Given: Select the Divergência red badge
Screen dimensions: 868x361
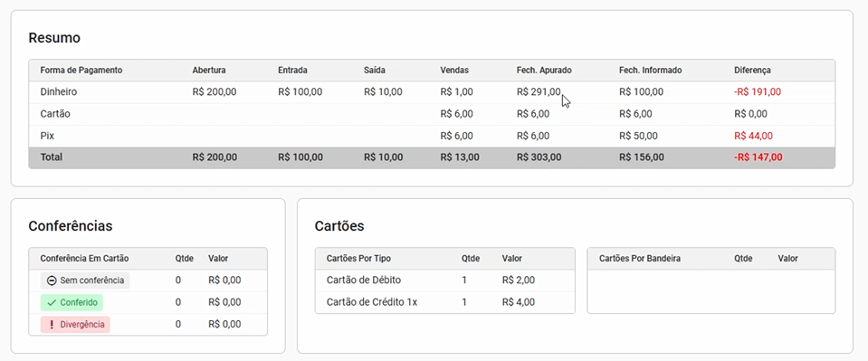Looking at the screenshot, I should (x=75, y=325).
